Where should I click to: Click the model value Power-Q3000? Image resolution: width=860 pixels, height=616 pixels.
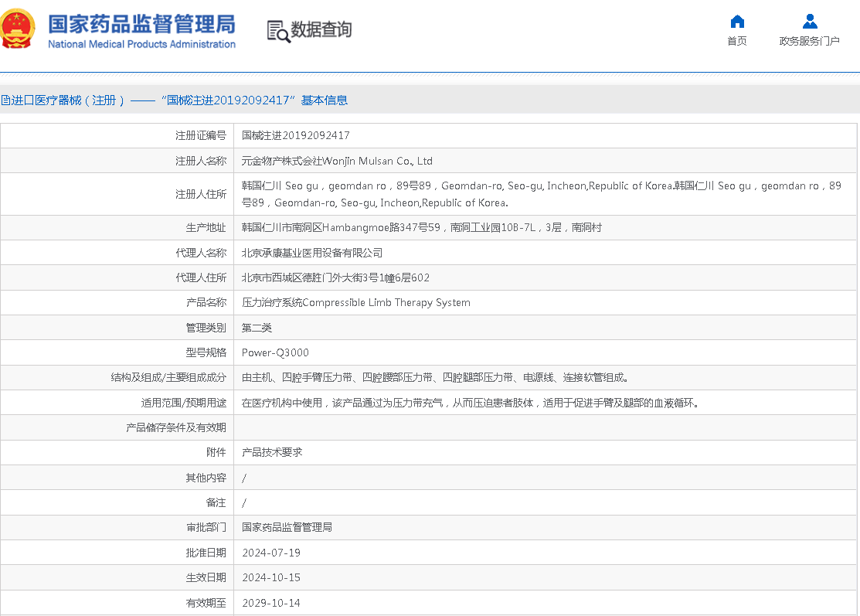tap(275, 352)
